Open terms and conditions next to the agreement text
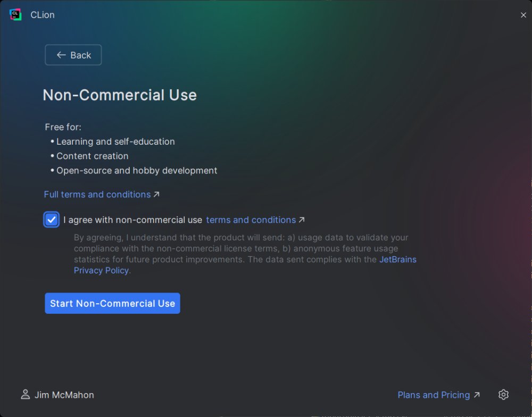The height and width of the screenshot is (417, 532). pyautogui.click(x=251, y=220)
